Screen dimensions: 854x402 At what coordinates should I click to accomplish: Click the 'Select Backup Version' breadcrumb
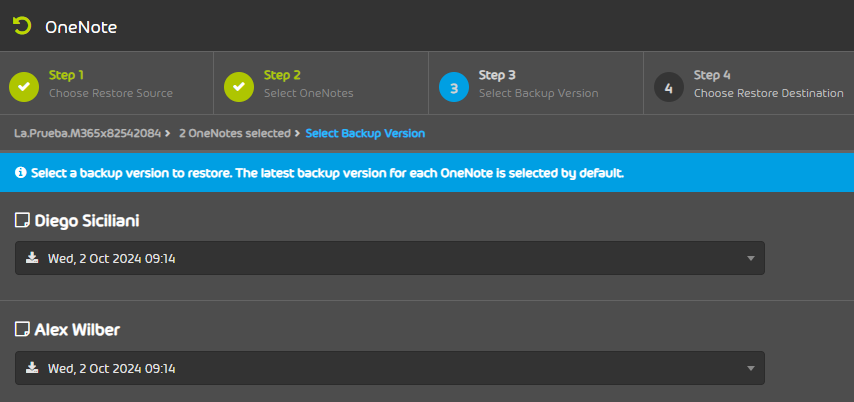(365, 133)
